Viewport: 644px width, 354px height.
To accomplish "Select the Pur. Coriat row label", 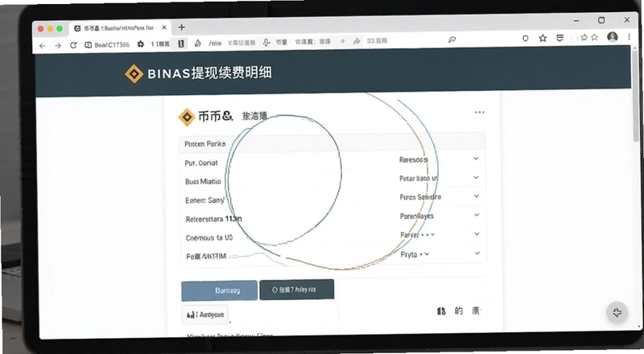I will click(x=201, y=163).
